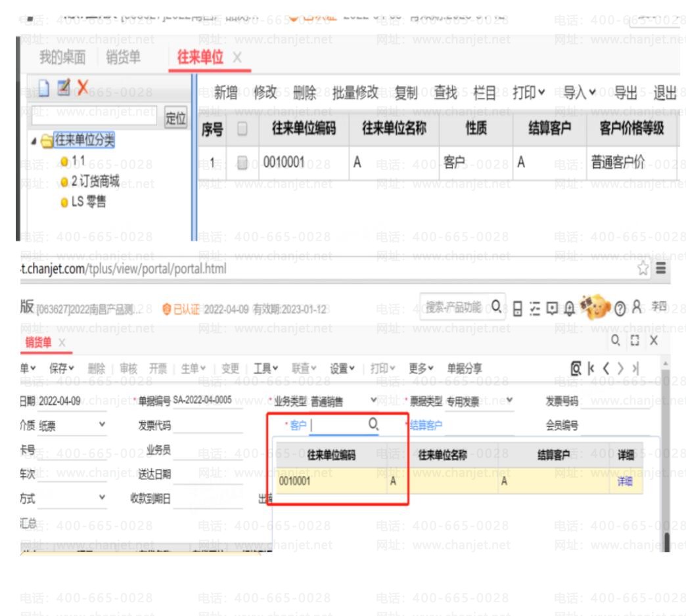Image resolution: width=686 pixels, height=616 pixels.
Task: Close the 销货单 tab in lower window
Action: [x=62, y=342]
